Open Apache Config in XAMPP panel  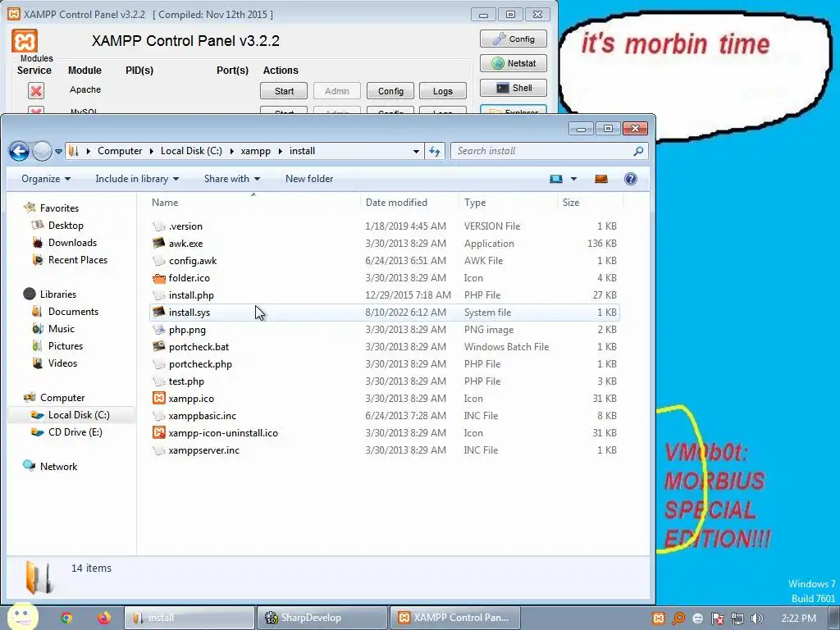(x=390, y=91)
